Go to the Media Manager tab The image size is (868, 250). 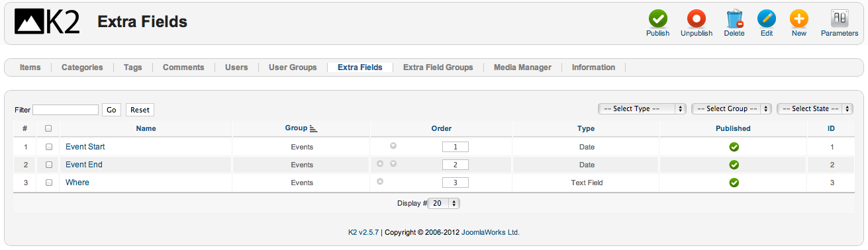[522, 67]
